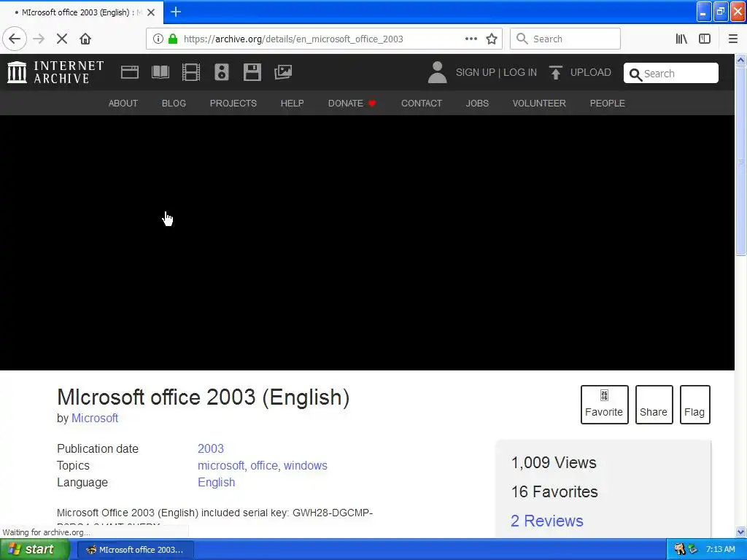Click the Share button
Viewport: 747px width, 560px height.
pos(654,404)
